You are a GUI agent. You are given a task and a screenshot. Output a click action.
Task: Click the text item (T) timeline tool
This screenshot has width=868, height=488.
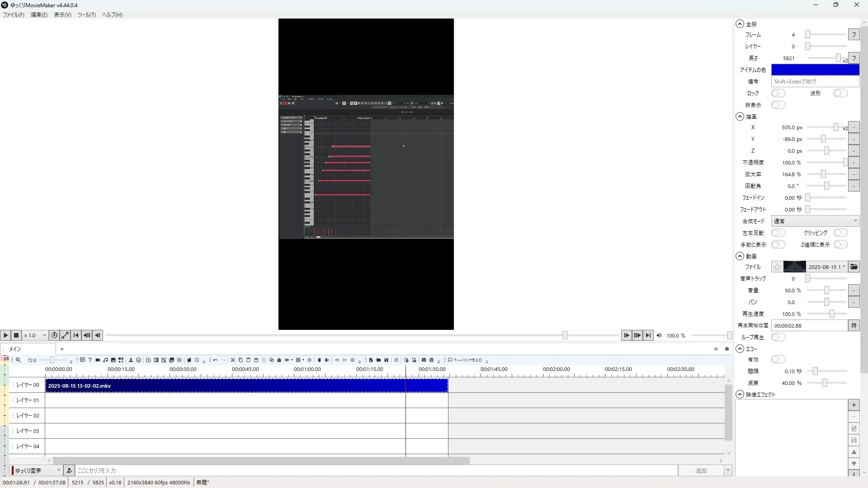point(90,360)
